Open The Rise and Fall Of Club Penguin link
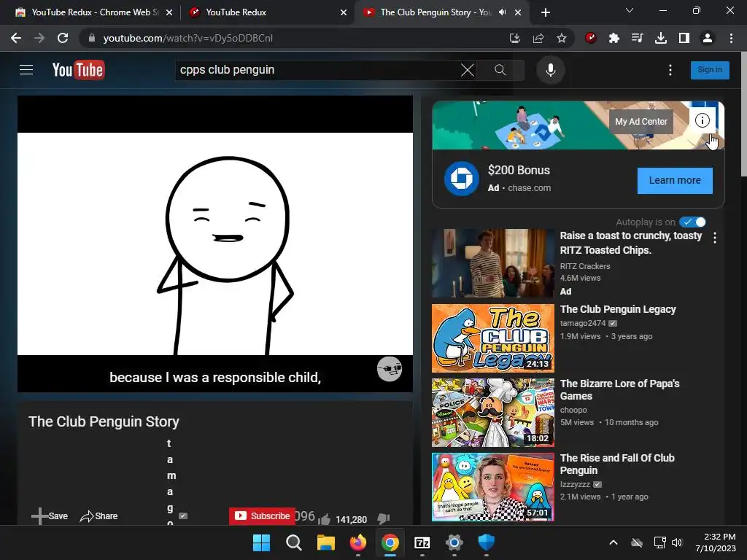The image size is (747, 560). tap(617, 464)
